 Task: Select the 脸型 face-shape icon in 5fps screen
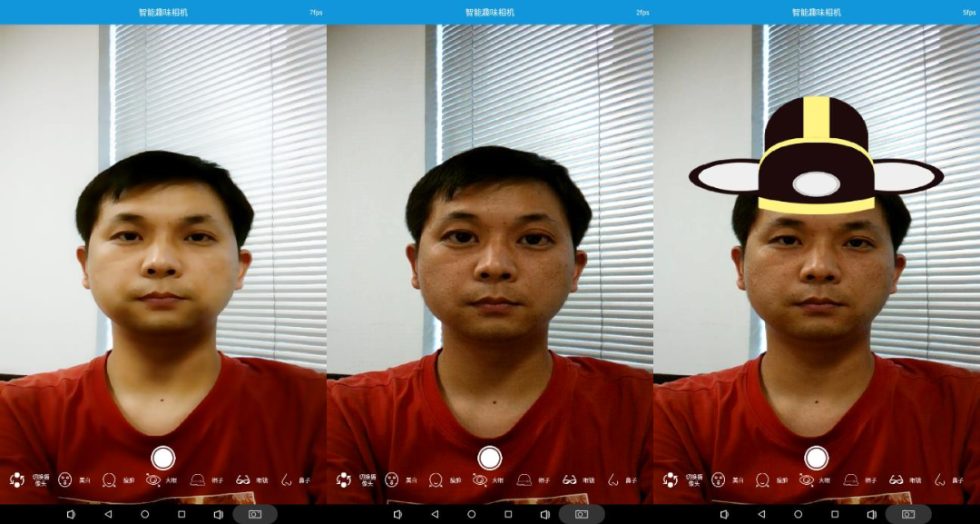(x=762, y=480)
